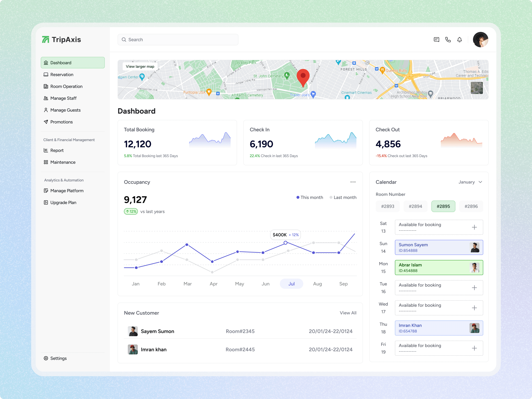Select room number #2894 chip
Viewport: 532px width, 399px height.
[x=415, y=206]
